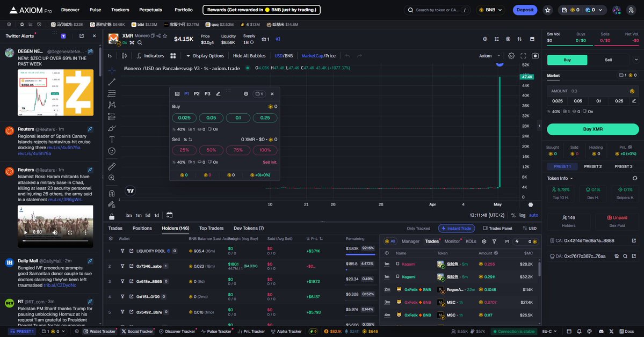This screenshot has height=337, width=644.
Task: Open contract address in external explorer
Action: 634,240
